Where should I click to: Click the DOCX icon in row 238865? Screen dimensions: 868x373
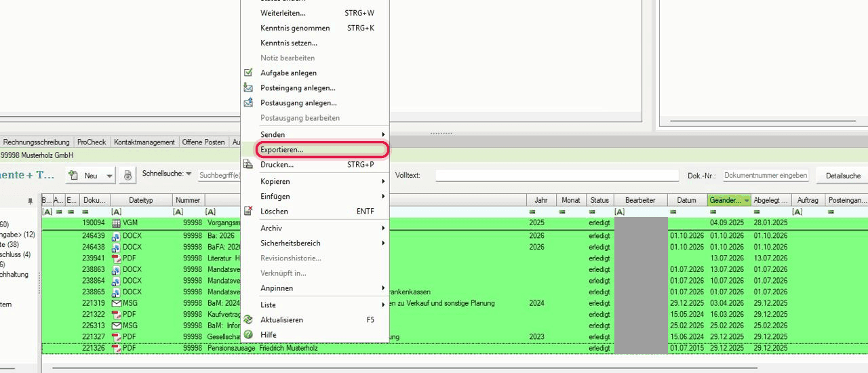tap(116, 292)
